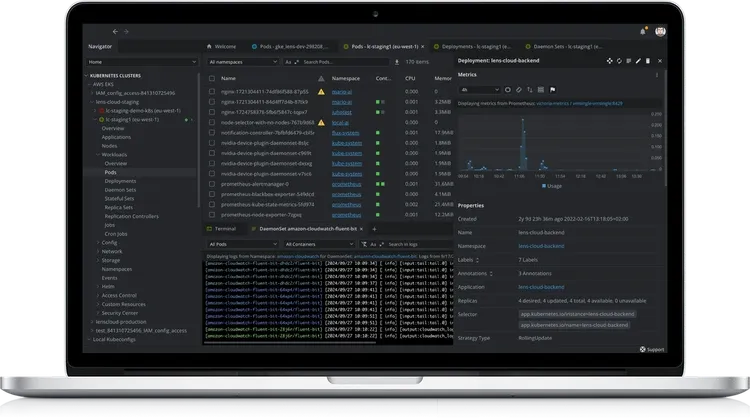Collapse the Workloads tree node
750x418 pixels.
pos(98,154)
